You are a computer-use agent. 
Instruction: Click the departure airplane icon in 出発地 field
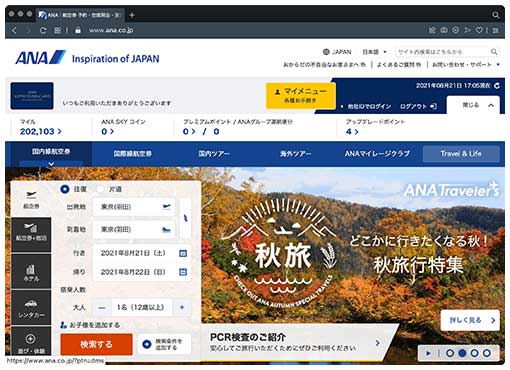pos(166,207)
